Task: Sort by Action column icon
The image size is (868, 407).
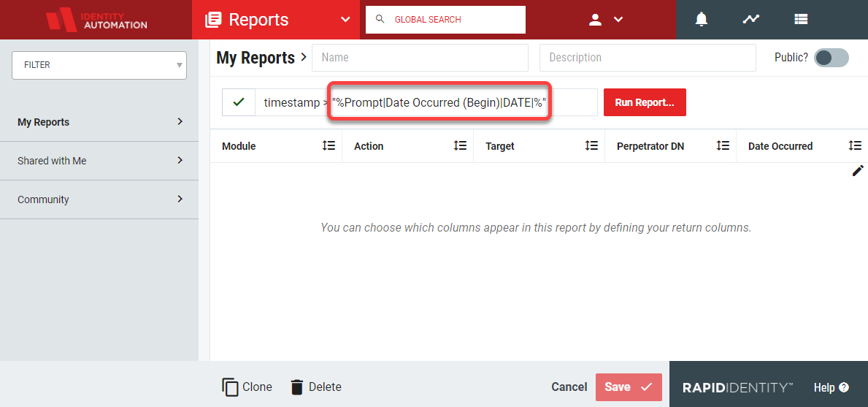Action: tap(460, 145)
